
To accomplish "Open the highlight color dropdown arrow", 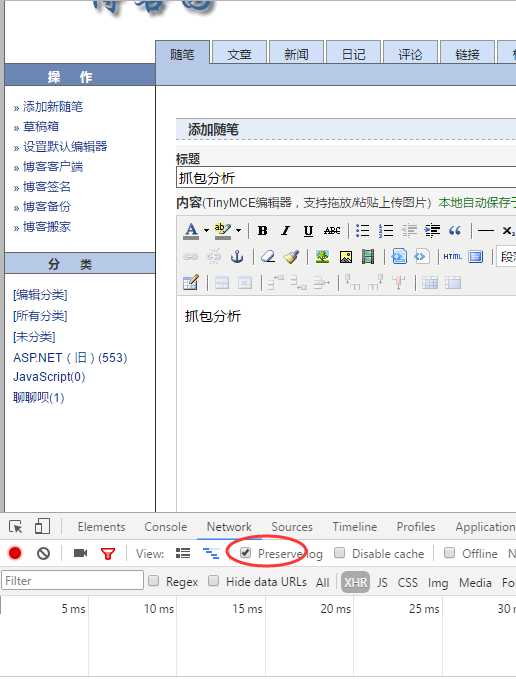I will point(238,230).
